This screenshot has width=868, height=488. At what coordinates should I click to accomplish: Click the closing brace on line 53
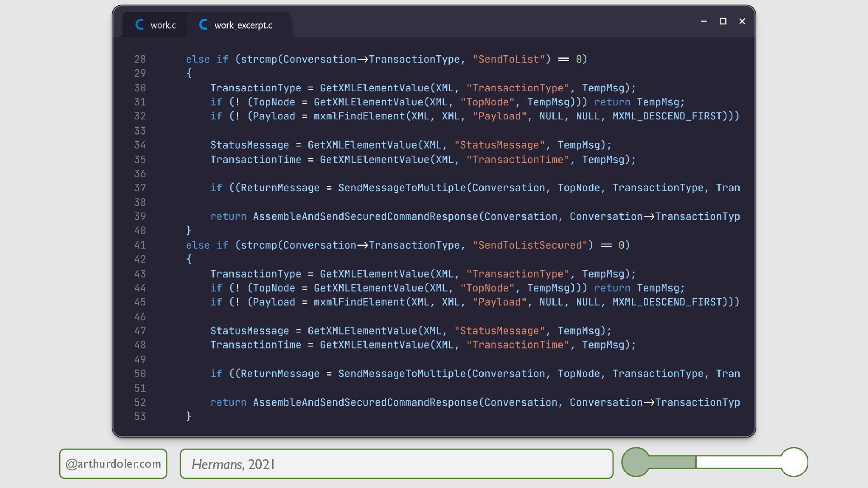pos(189,416)
